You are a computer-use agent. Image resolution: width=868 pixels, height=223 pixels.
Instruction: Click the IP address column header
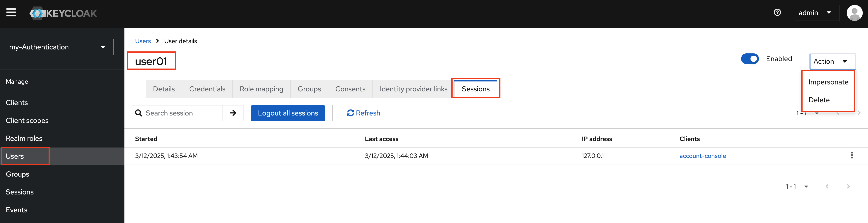point(597,139)
